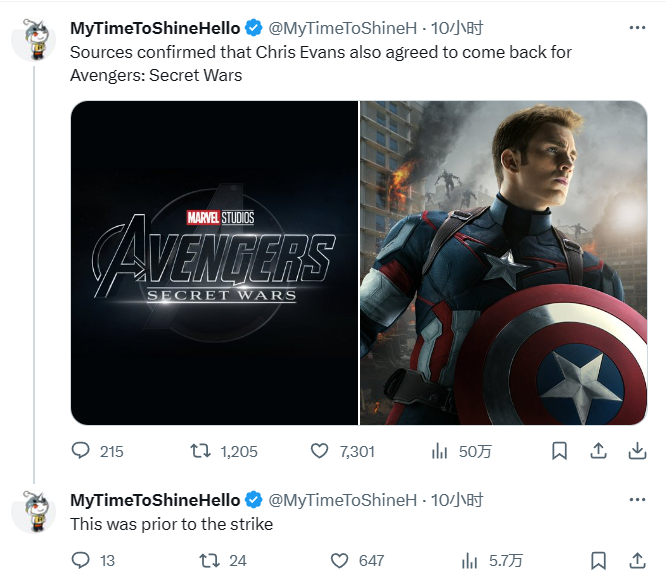Like the reply with 647 likes

(340, 560)
